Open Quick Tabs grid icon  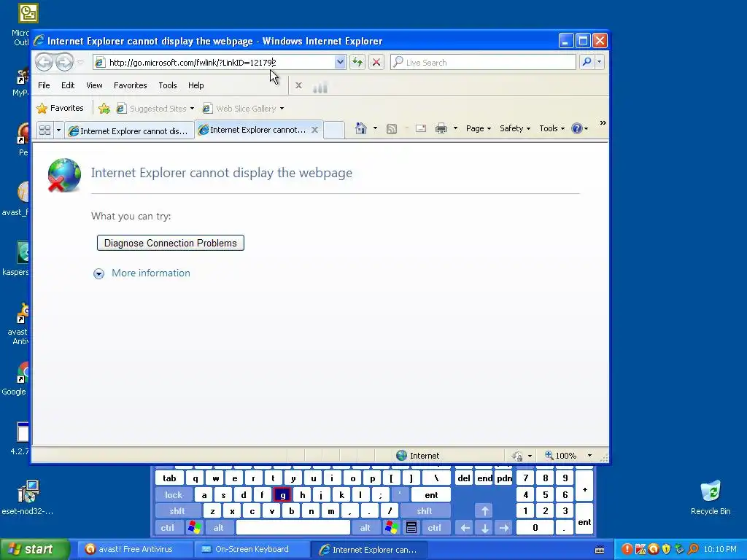click(x=44, y=130)
